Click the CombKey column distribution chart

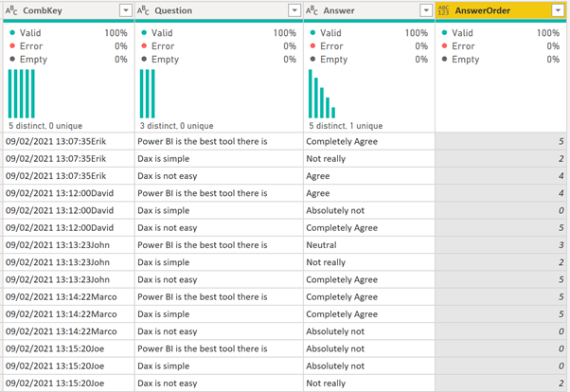point(22,94)
